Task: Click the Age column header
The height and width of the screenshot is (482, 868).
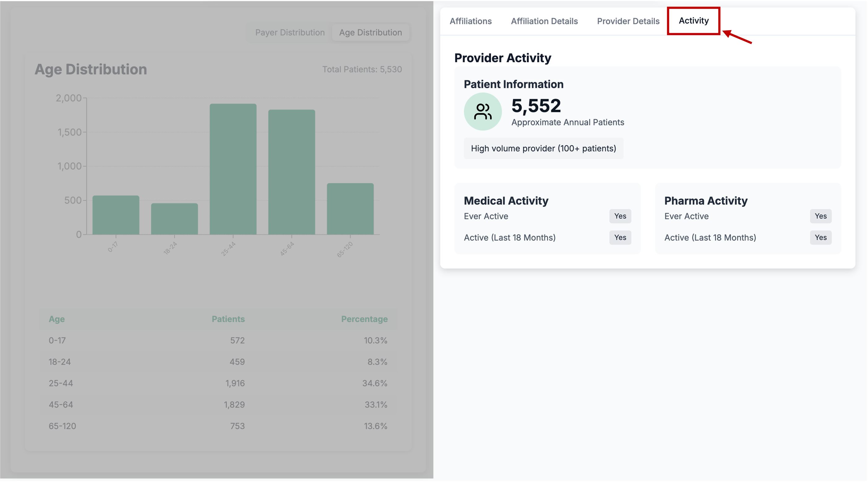Action: pyautogui.click(x=57, y=319)
